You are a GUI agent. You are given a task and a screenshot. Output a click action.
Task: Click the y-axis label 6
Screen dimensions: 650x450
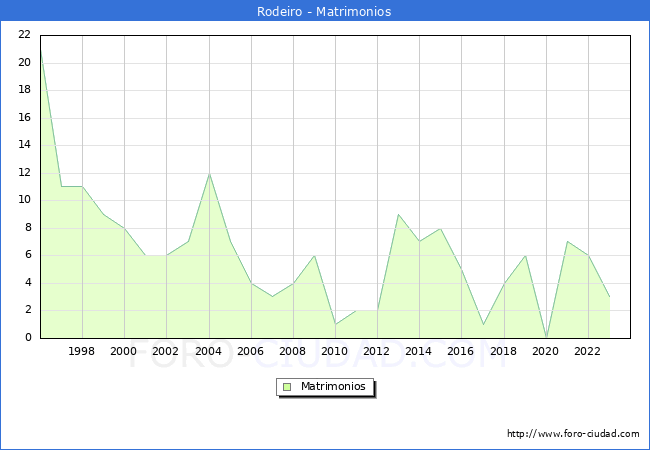click(x=28, y=255)
